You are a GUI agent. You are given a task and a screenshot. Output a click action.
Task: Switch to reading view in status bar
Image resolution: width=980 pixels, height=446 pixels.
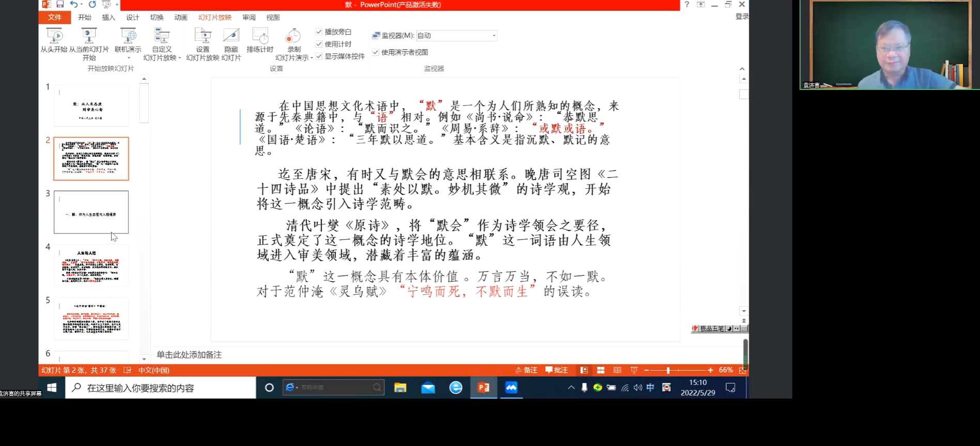point(617,370)
